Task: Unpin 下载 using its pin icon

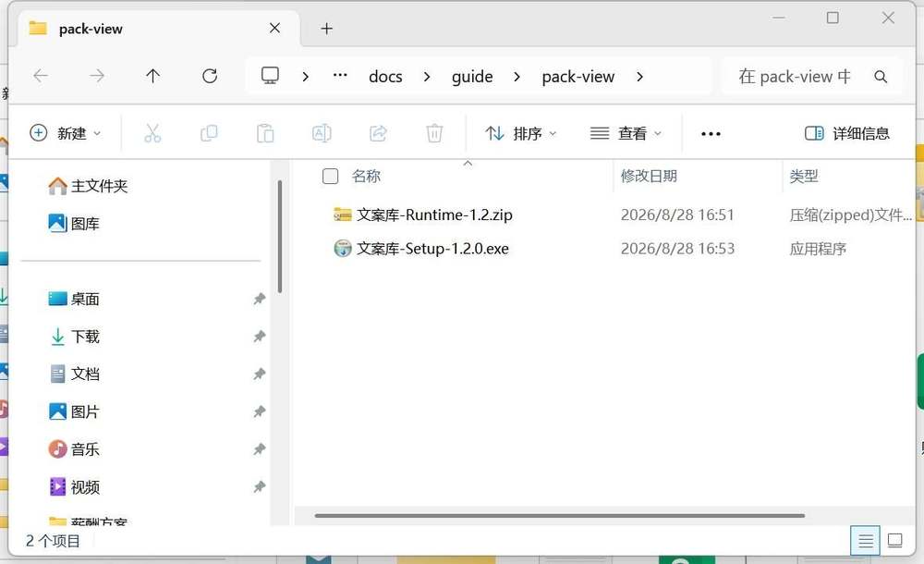Action: [x=260, y=337]
